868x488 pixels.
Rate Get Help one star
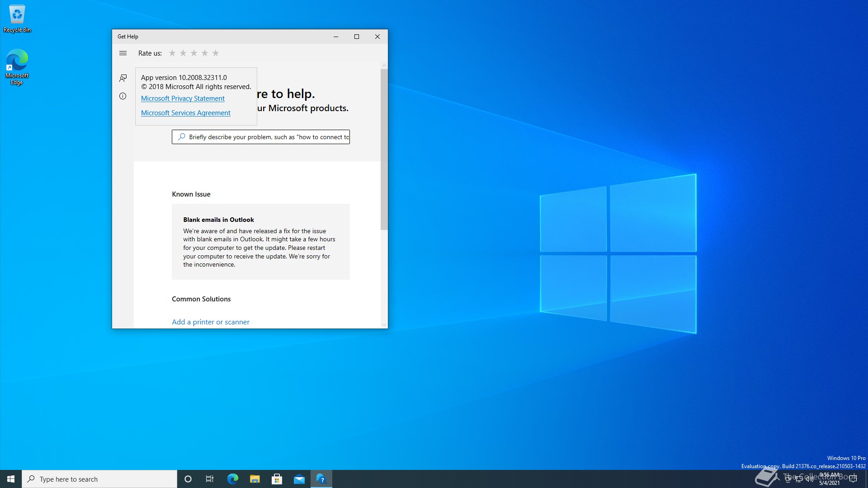pyautogui.click(x=172, y=53)
